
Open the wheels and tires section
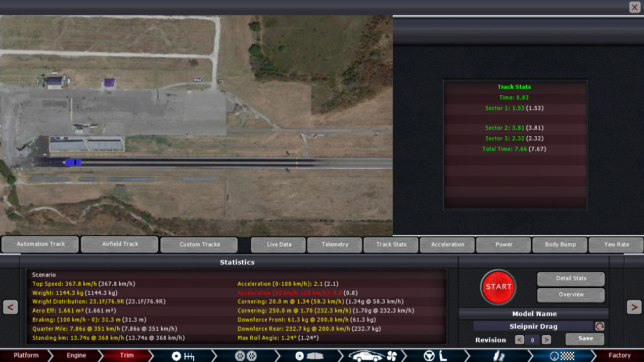246,356
